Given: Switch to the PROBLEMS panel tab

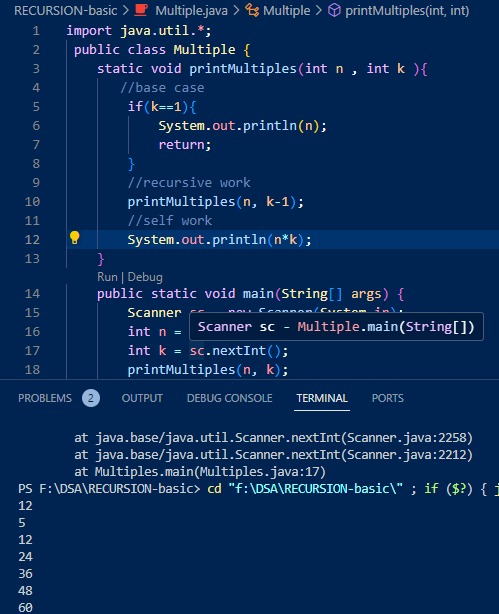Looking at the screenshot, I should click(45, 398).
